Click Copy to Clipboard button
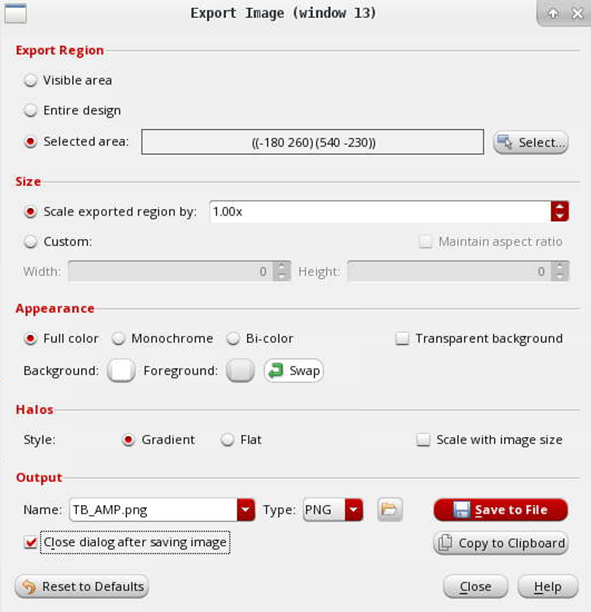 click(x=500, y=543)
